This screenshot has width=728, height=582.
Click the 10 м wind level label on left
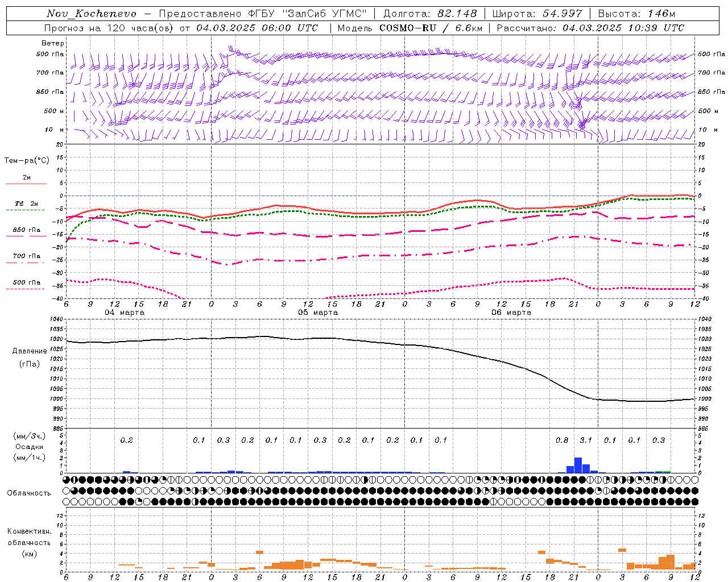(55, 130)
